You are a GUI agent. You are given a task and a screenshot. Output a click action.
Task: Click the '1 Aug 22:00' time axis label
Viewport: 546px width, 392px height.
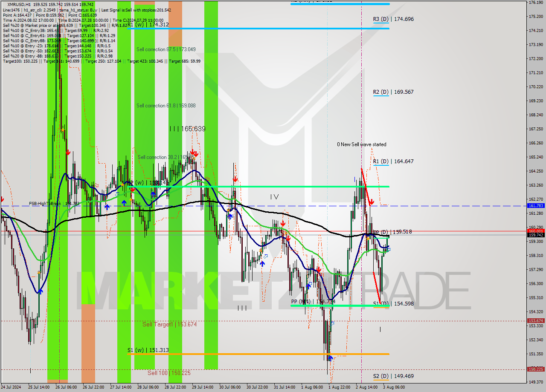(339, 387)
